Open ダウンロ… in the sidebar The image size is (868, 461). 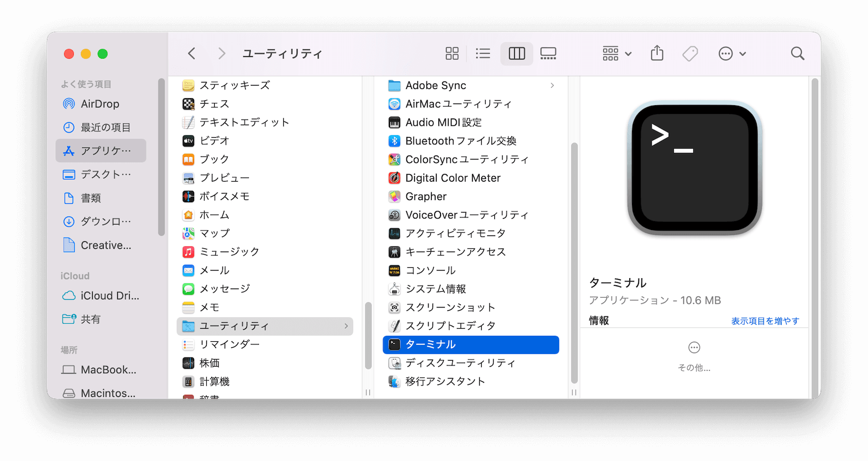[x=101, y=221]
